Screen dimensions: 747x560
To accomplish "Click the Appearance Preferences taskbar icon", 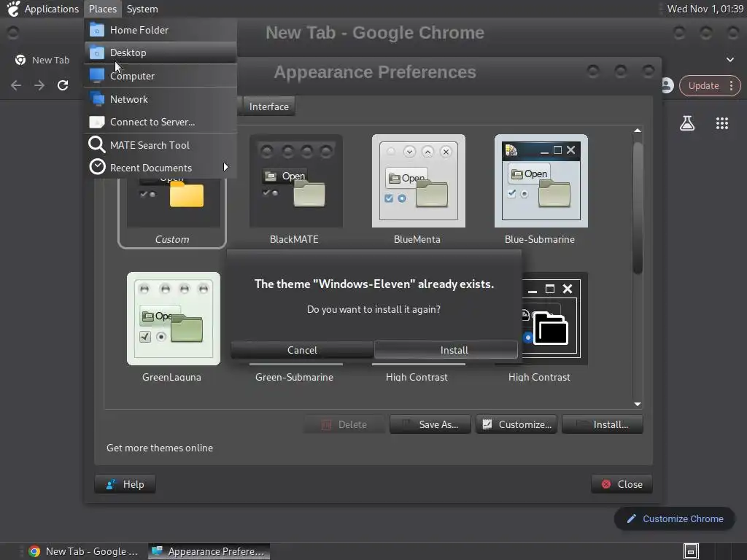I will pos(158,551).
